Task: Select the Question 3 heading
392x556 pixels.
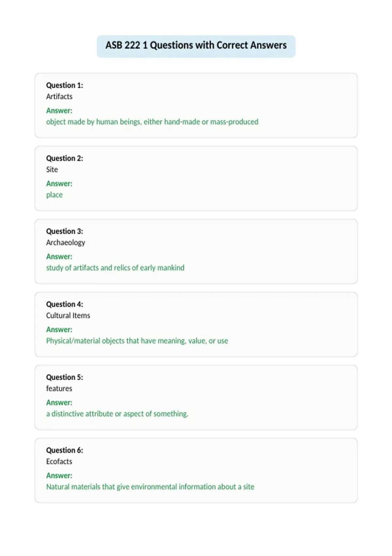Action: (x=65, y=231)
